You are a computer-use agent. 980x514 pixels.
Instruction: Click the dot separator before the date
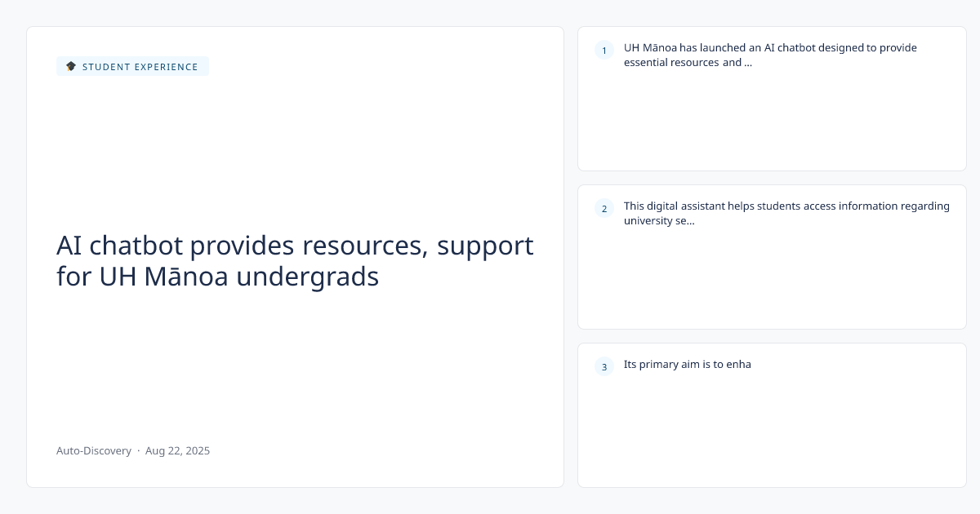(138, 450)
